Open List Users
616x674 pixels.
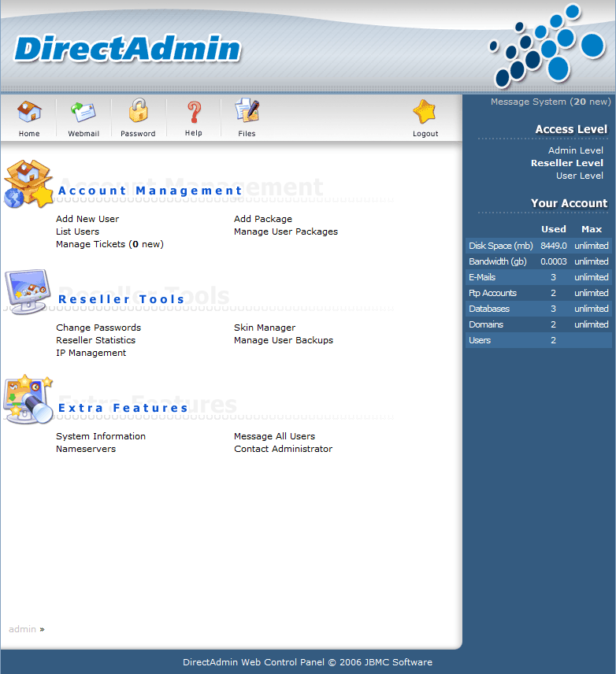coord(77,231)
